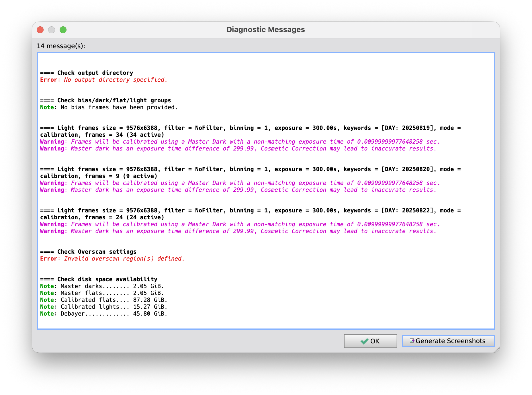Click the "Check disk space availability" heading
This screenshot has height=395, width=532.
click(99, 279)
